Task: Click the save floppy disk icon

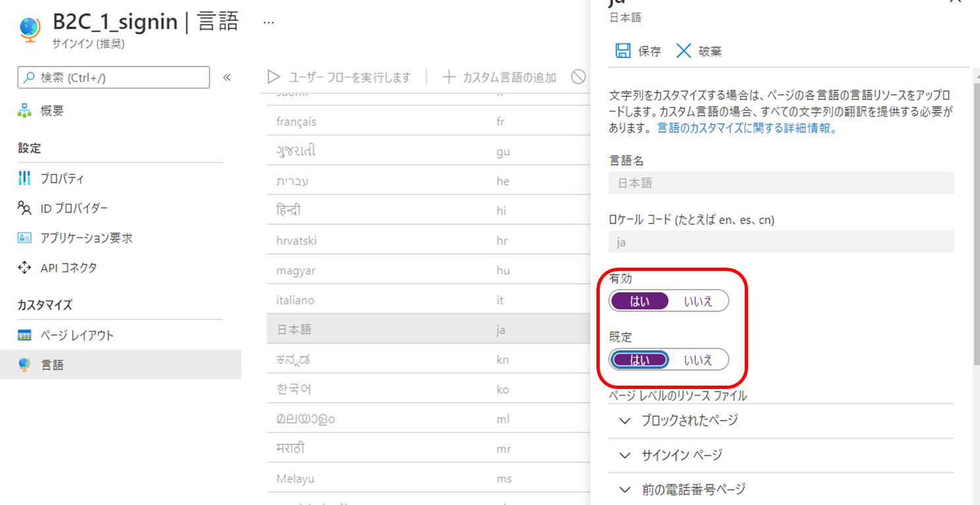Action: point(622,51)
